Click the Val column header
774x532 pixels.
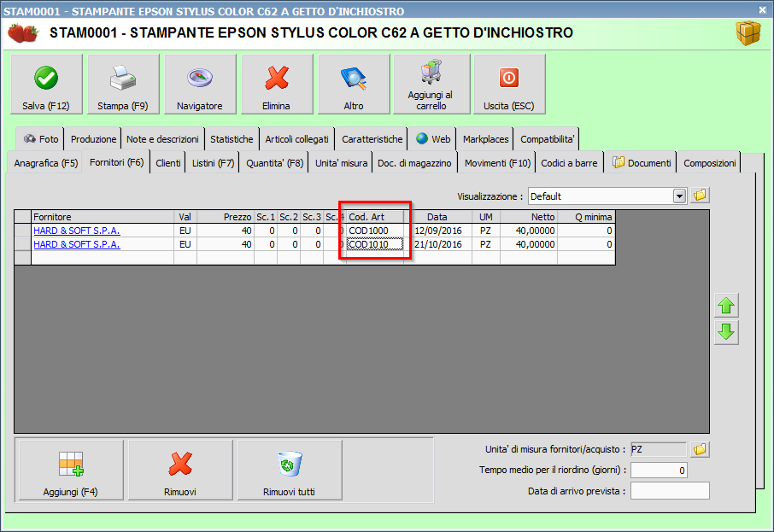point(185,217)
